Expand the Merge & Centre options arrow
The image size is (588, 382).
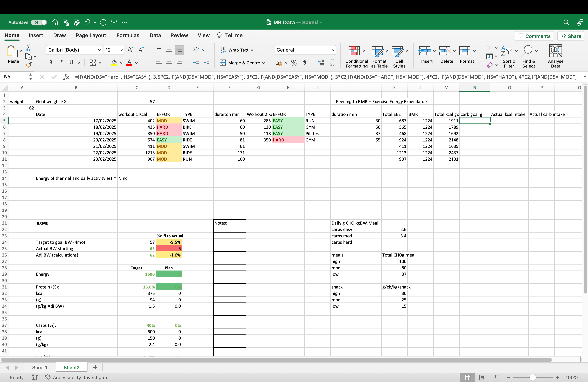point(263,63)
